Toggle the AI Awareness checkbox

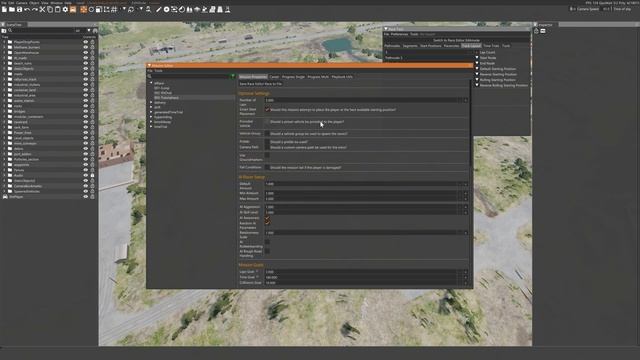pos(267,218)
